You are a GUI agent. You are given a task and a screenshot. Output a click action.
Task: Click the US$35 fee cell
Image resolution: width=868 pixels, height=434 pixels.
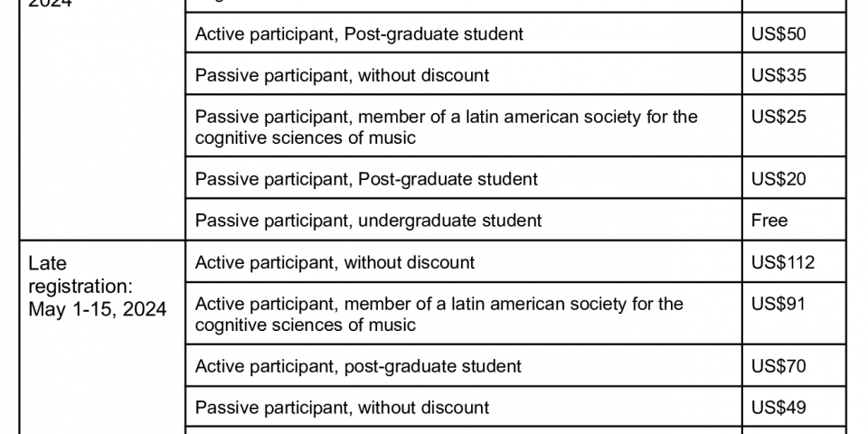pos(778,75)
